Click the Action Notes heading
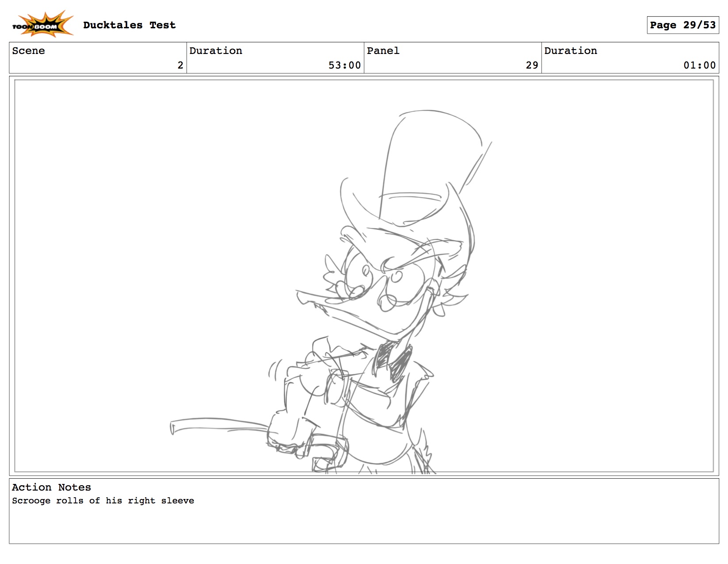The image size is (728, 564). pos(51,487)
